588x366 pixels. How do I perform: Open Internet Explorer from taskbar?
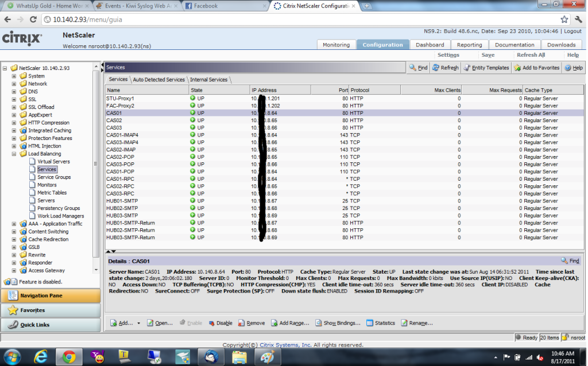[x=41, y=357]
